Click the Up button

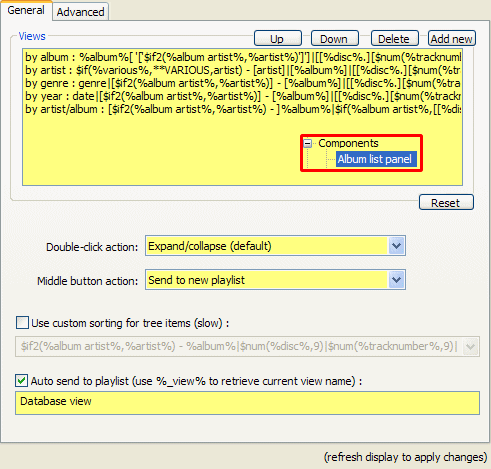(278, 39)
